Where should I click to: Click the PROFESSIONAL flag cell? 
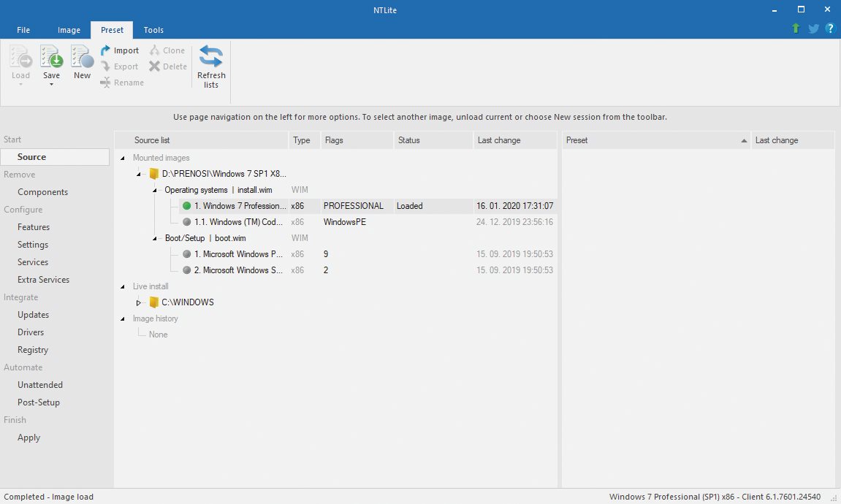click(354, 206)
